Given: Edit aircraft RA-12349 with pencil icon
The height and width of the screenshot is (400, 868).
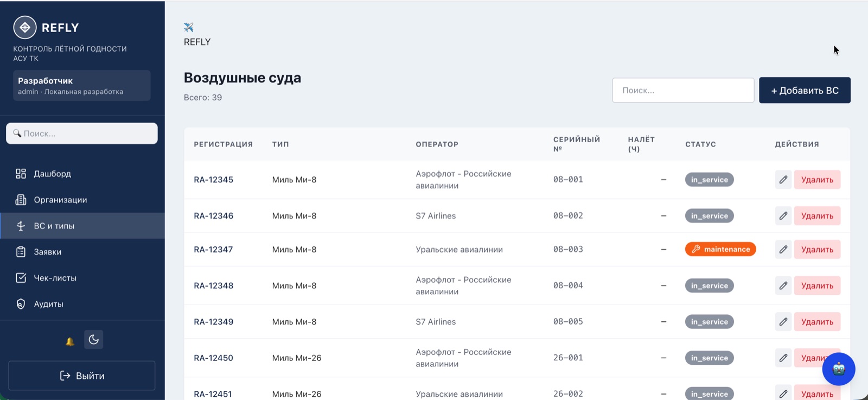Looking at the screenshot, I should pyautogui.click(x=783, y=322).
